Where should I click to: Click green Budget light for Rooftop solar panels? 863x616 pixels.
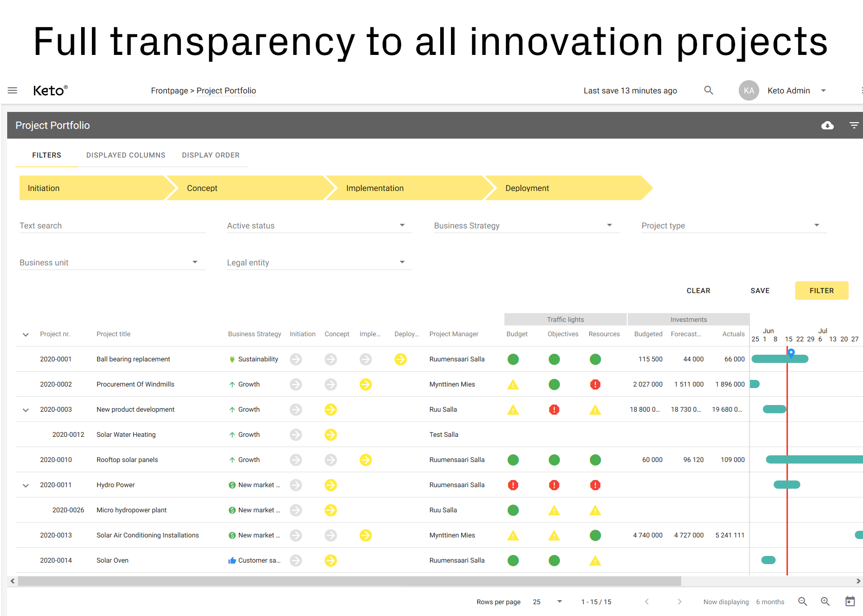point(513,460)
